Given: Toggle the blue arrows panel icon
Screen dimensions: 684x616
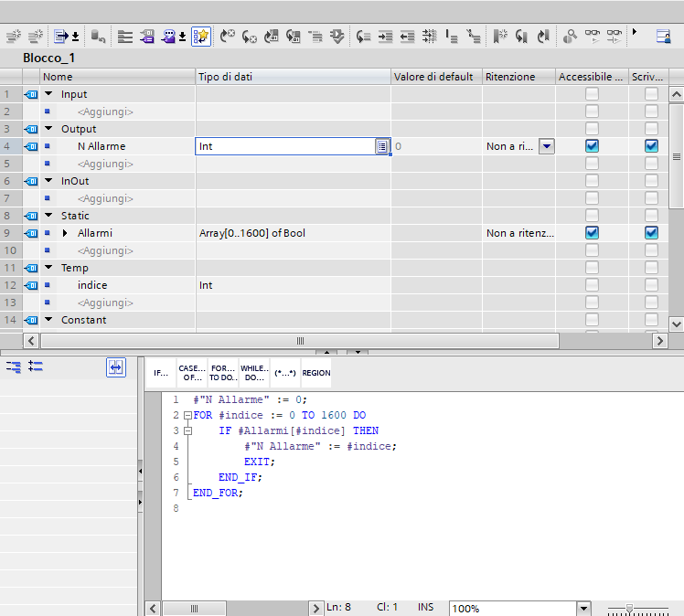Looking at the screenshot, I should pos(115,366).
